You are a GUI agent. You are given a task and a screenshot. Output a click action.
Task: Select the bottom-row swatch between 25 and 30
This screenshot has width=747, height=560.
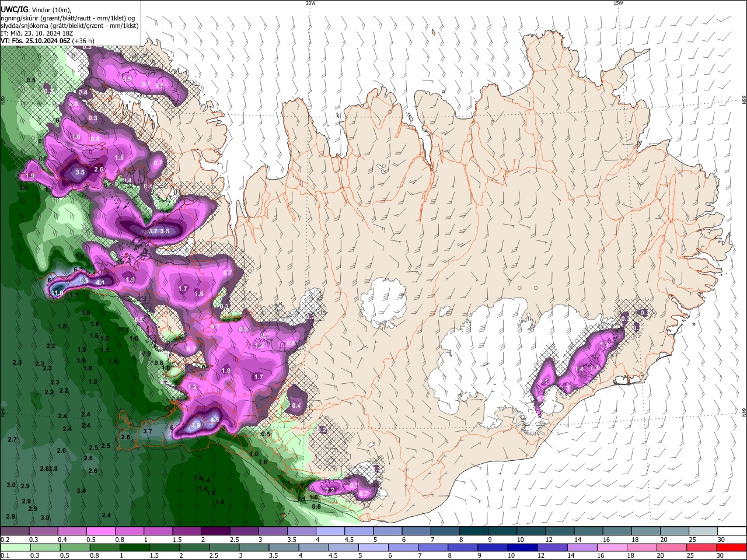tap(701, 547)
